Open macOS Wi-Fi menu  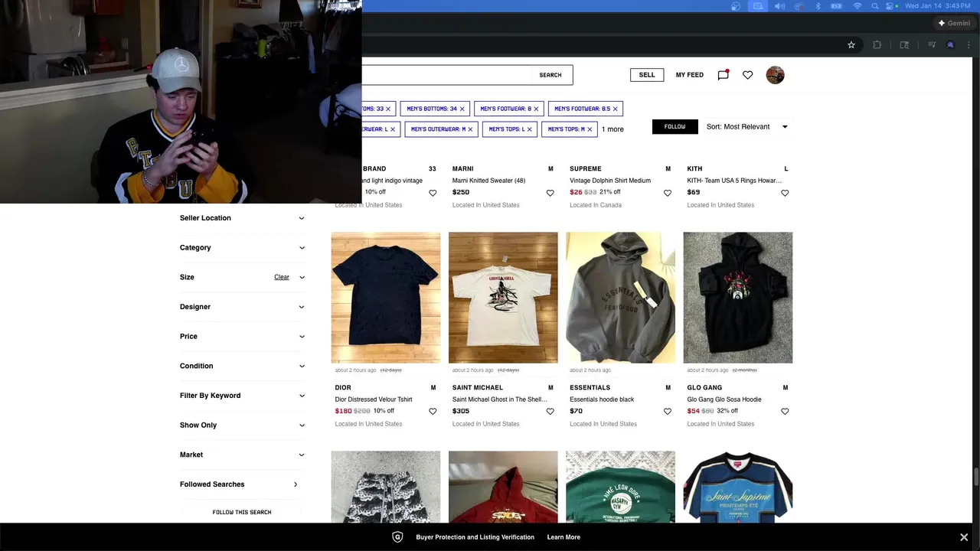(857, 6)
